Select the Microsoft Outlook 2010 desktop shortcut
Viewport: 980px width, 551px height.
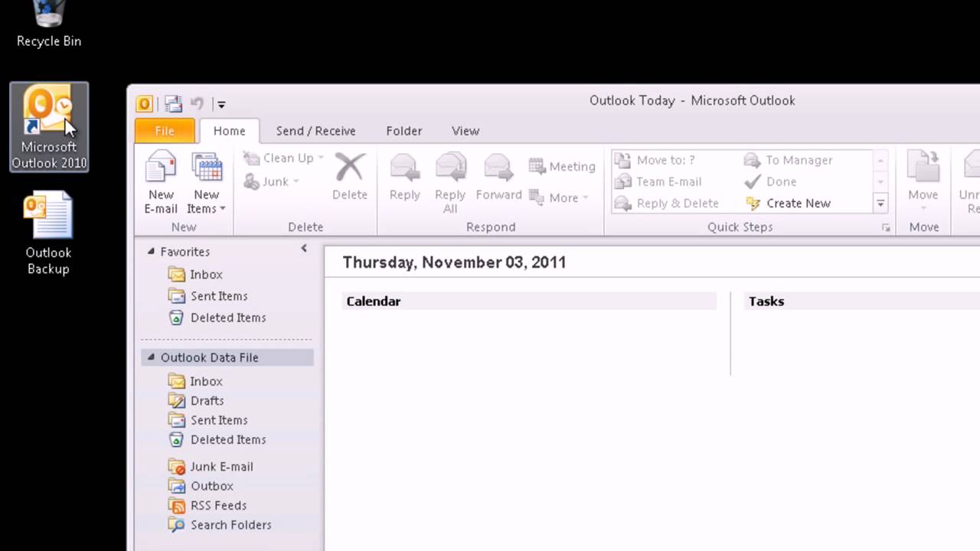click(x=49, y=127)
